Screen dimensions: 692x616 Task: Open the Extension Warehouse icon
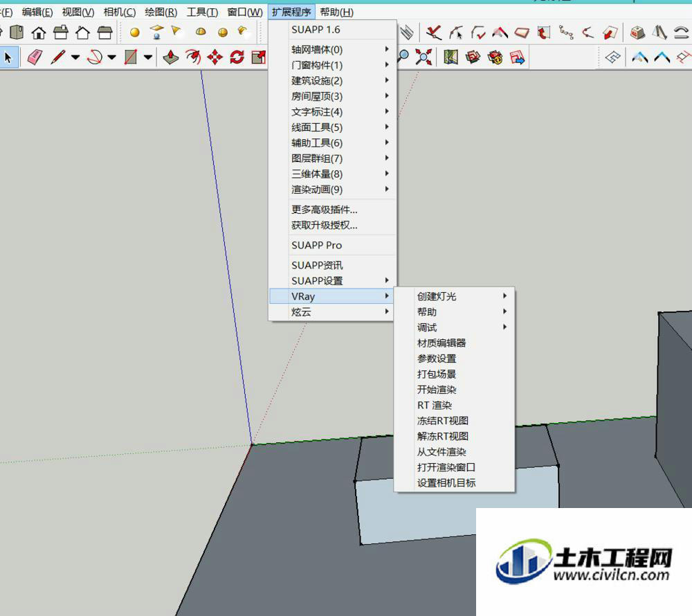[x=495, y=57]
